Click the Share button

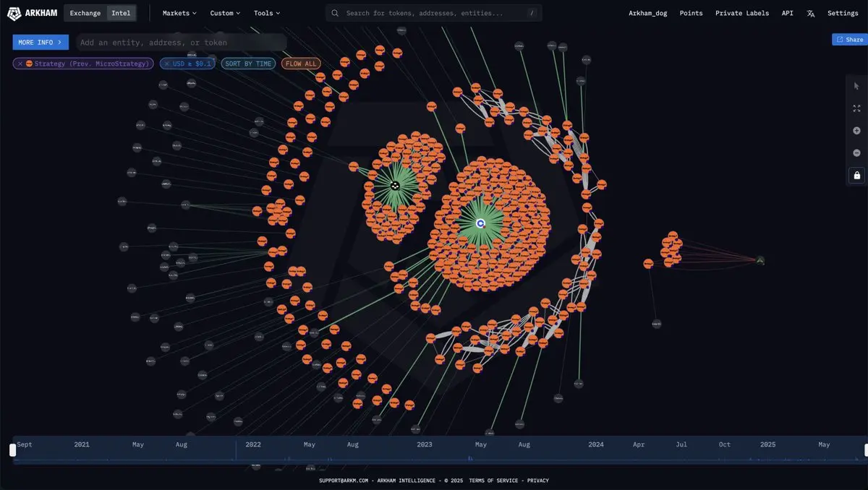pos(850,40)
